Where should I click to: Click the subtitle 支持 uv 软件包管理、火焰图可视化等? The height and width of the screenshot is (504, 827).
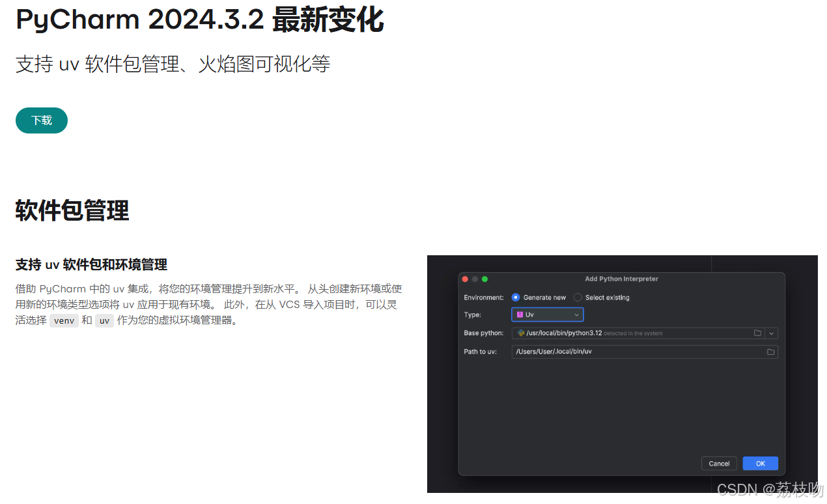coord(173,64)
